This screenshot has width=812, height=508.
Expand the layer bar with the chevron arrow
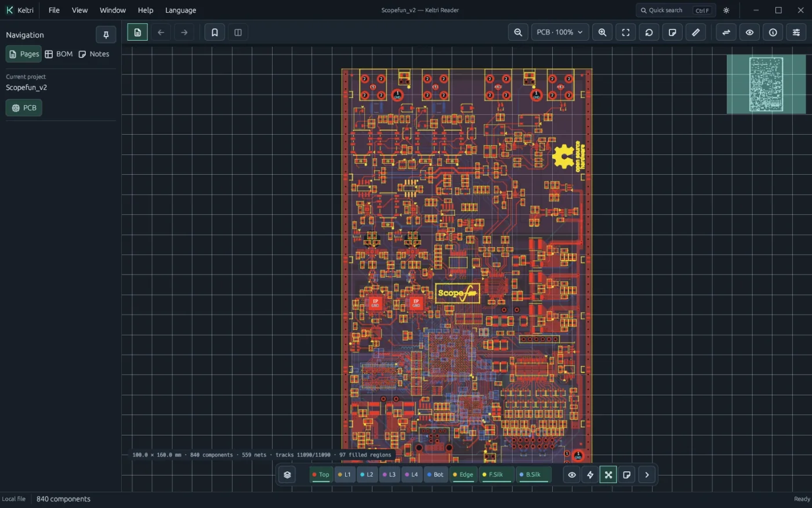tap(647, 475)
